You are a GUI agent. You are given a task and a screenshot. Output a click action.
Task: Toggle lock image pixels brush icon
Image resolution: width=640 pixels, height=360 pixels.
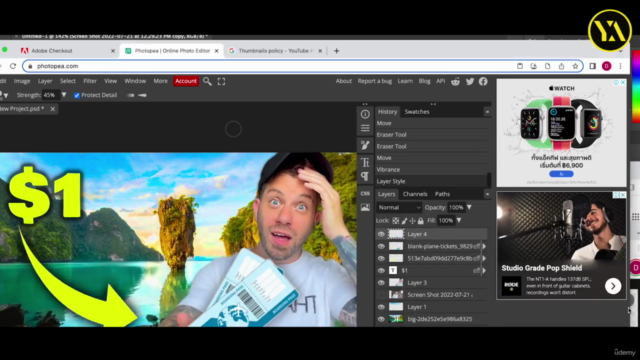(404, 221)
